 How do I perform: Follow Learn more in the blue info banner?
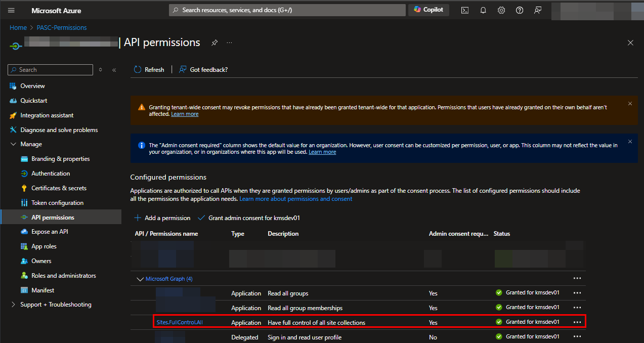[x=322, y=152]
